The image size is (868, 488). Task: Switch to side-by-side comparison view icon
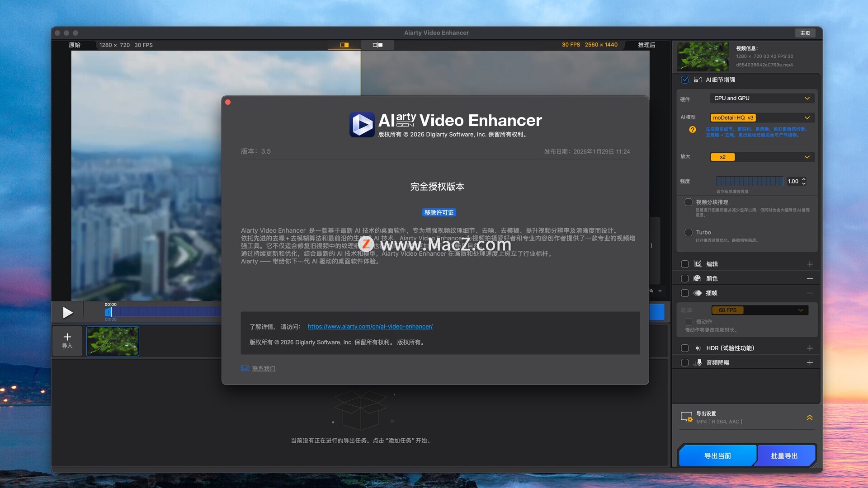(x=377, y=45)
